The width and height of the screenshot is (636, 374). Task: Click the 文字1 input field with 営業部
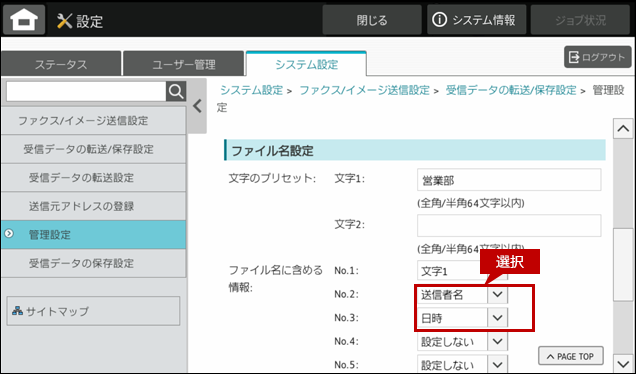509,180
